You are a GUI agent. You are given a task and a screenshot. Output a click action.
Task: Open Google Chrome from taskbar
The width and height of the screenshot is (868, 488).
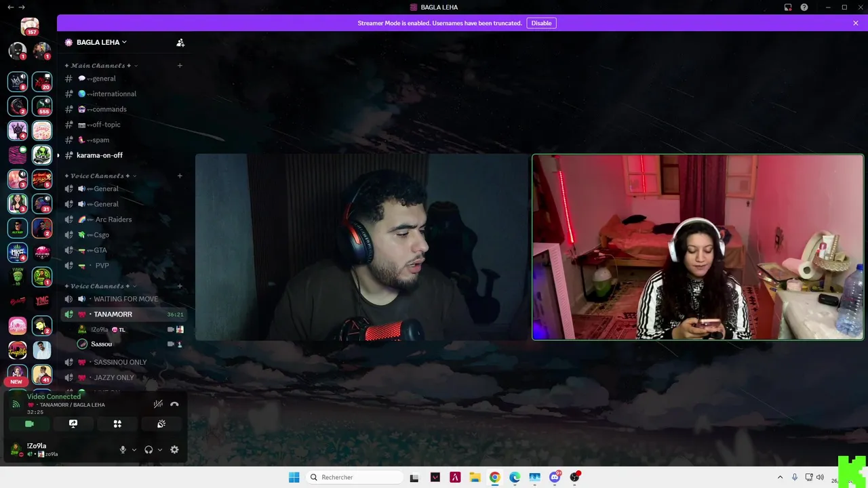[x=495, y=477]
